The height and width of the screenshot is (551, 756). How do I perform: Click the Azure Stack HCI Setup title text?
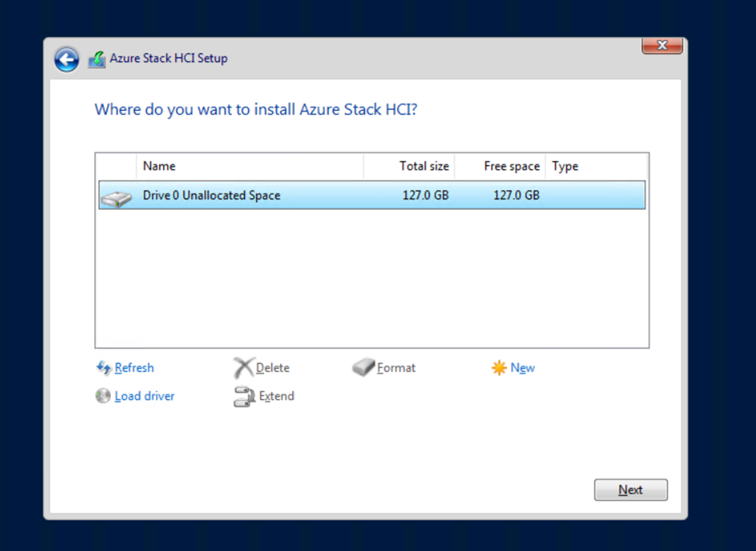169,58
